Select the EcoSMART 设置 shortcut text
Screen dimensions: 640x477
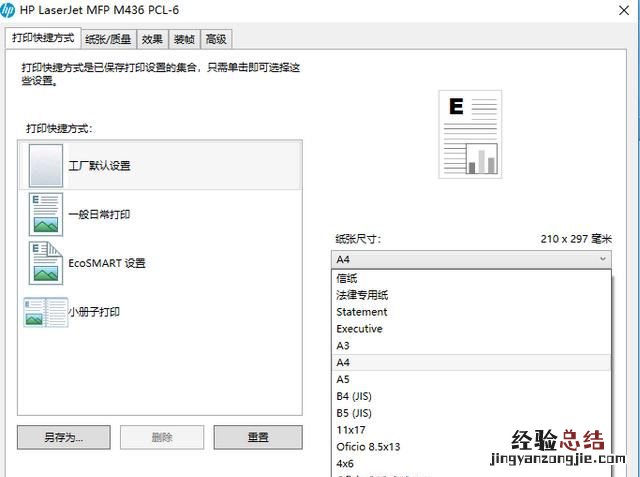pyautogui.click(x=107, y=263)
